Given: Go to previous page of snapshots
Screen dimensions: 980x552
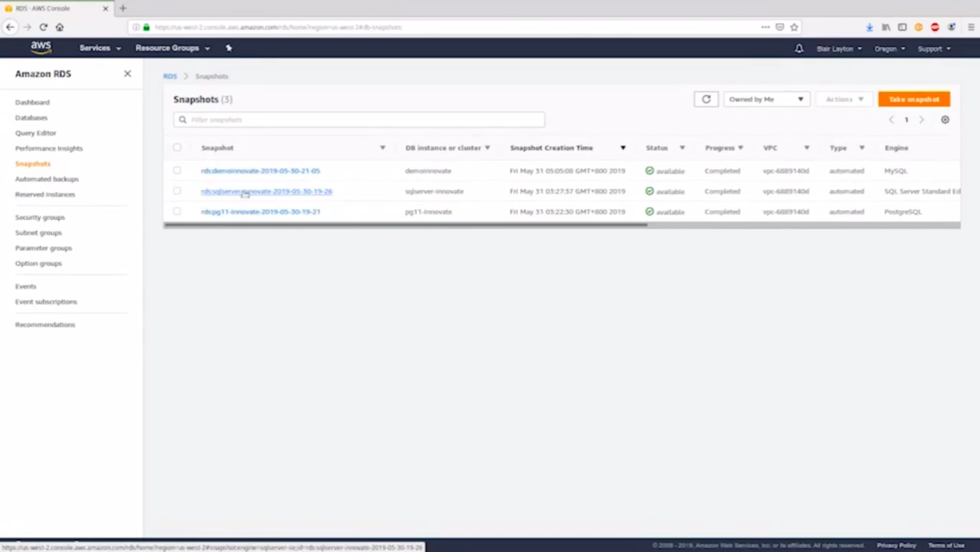Looking at the screenshot, I should (x=891, y=120).
